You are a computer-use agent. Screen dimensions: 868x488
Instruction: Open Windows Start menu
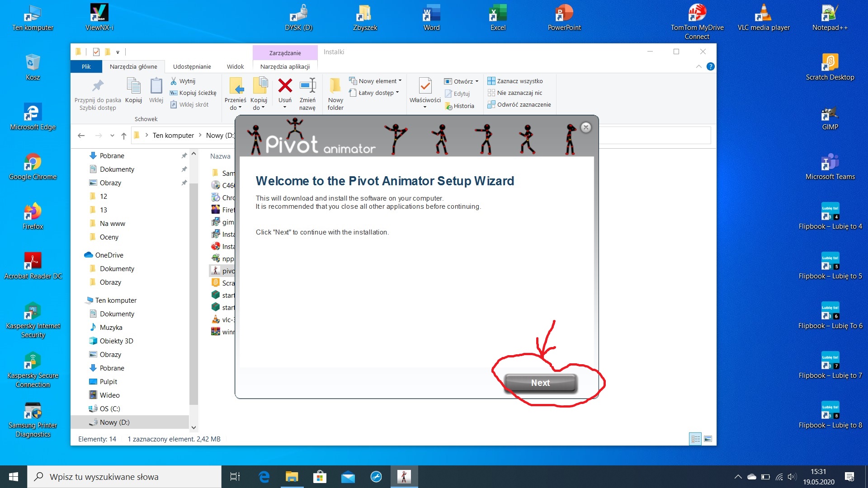(x=14, y=477)
